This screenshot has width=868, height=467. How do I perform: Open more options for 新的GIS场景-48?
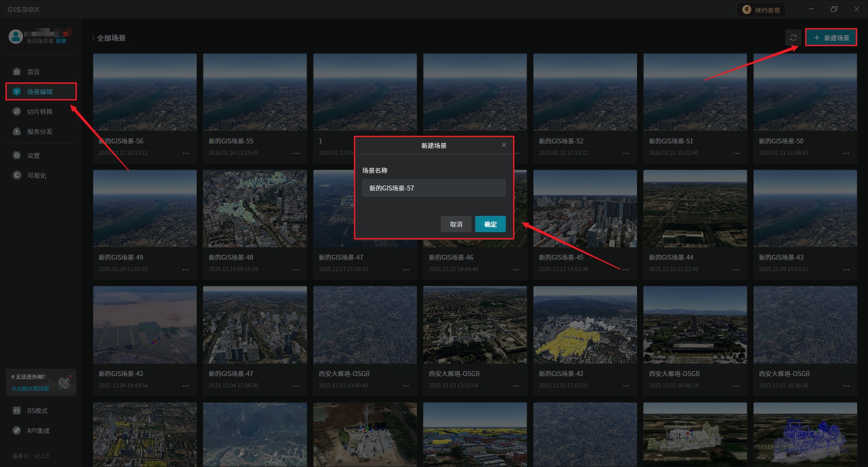pyautogui.click(x=296, y=270)
